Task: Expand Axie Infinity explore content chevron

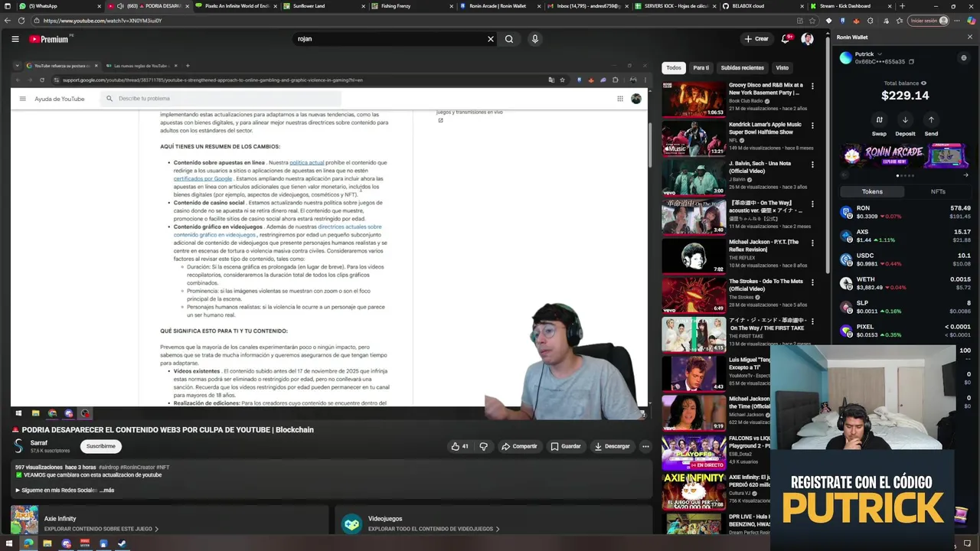Action: (157, 529)
